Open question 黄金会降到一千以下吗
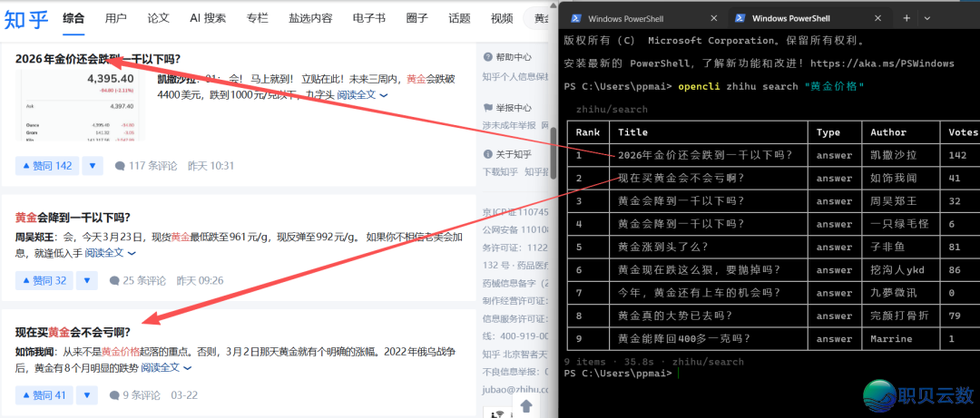Image resolution: width=980 pixels, height=418 pixels. (73, 218)
